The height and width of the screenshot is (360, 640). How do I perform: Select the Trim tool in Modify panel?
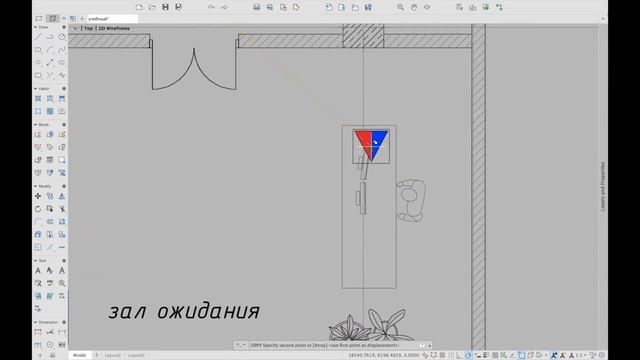point(62,209)
